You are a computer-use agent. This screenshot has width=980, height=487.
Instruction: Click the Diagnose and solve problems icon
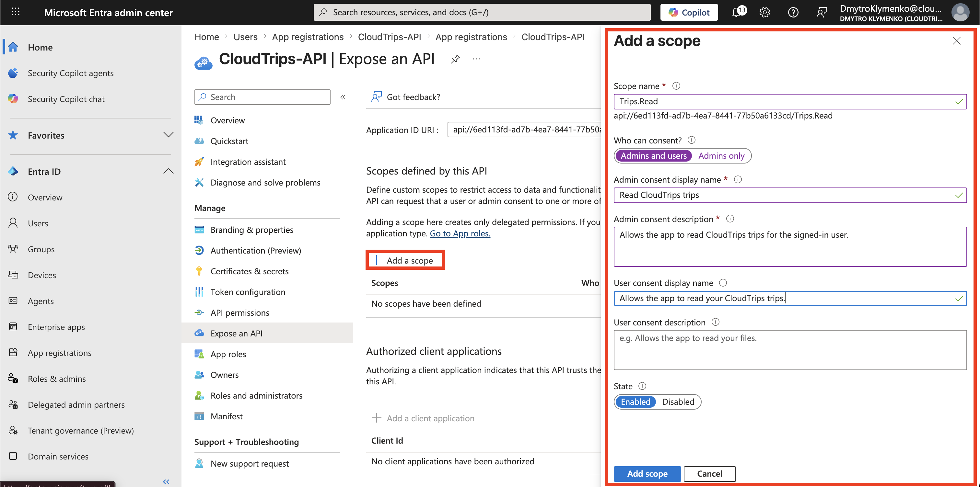[x=199, y=182]
